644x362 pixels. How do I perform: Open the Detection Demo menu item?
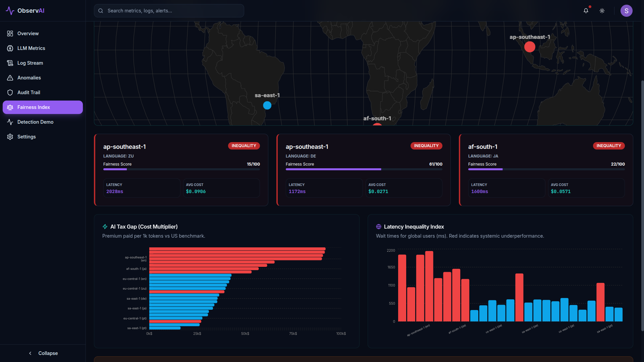click(35, 122)
